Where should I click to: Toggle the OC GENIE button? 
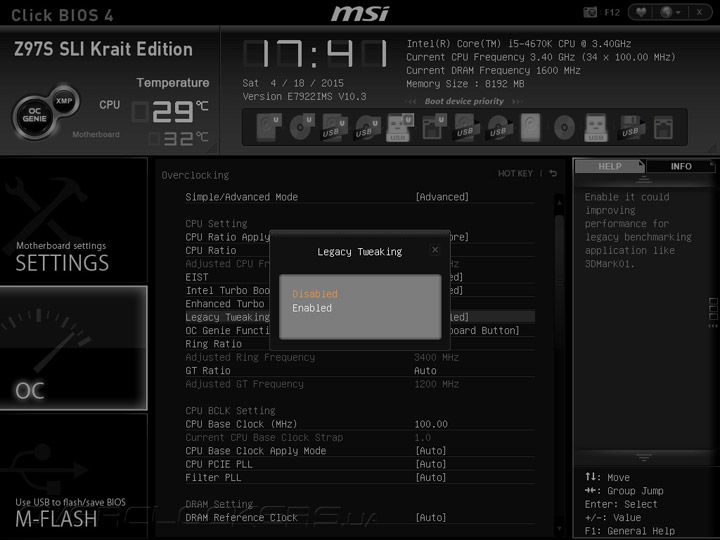coord(34,115)
